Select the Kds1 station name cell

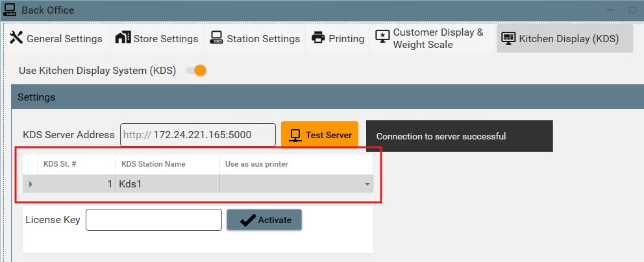167,184
